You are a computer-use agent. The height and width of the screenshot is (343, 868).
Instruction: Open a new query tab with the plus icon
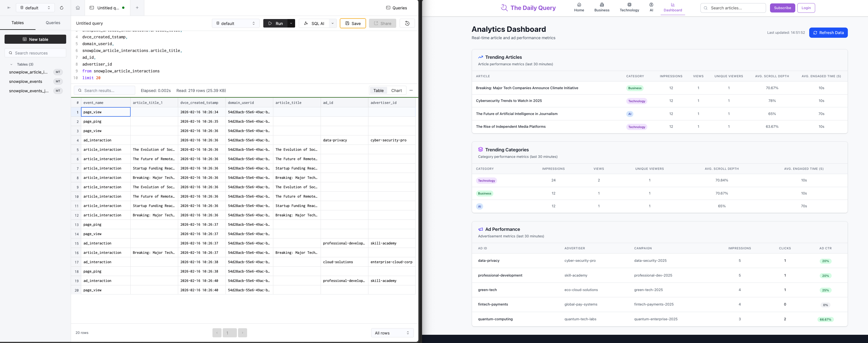137,7
